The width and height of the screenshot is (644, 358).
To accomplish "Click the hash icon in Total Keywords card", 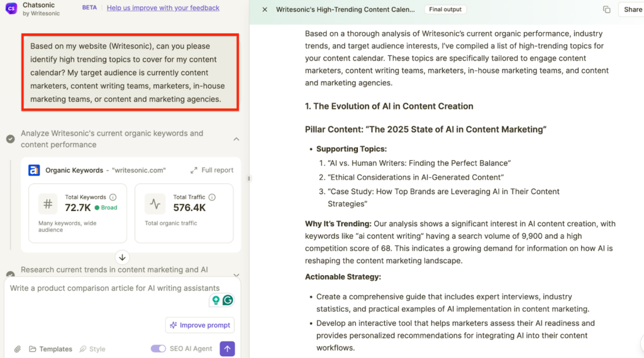I will [x=48, y=204].
